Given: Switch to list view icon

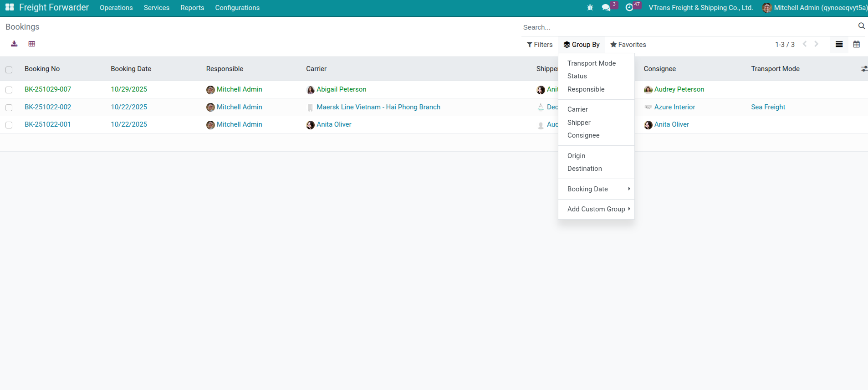Looking at the screenshot, I should pyautogui.click(x=839, y=44).
